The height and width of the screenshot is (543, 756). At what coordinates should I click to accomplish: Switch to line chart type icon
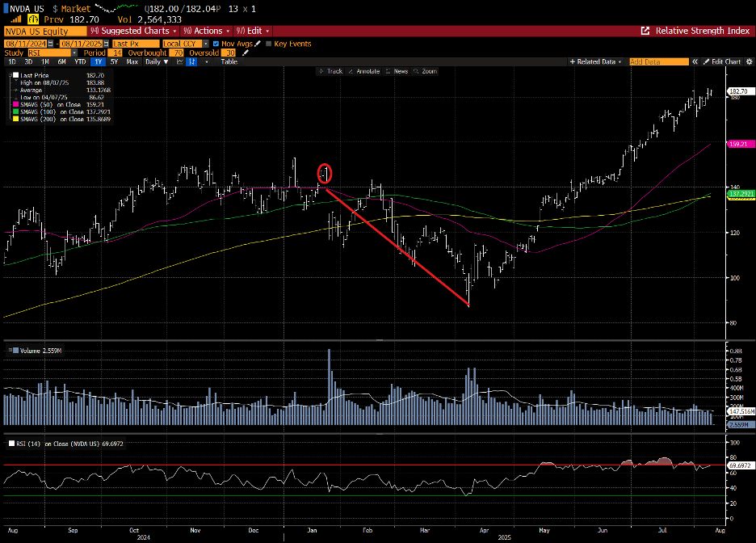click(180, 61)
